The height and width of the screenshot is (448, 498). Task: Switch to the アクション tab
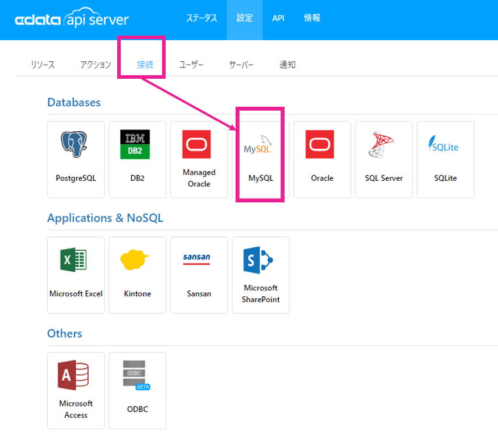click(96, 65)
